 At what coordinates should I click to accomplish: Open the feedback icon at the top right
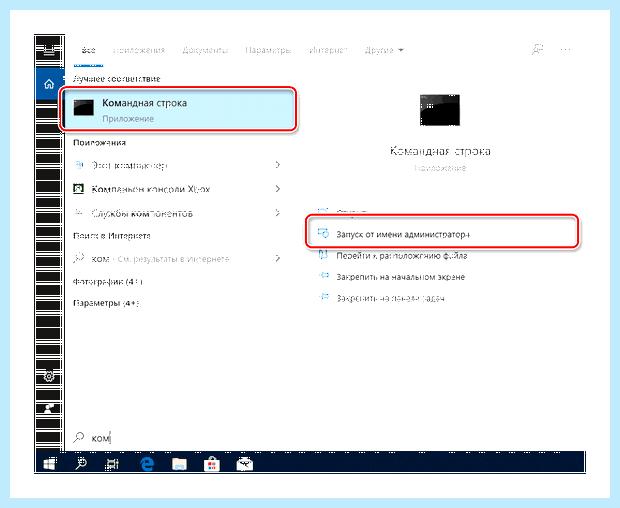click(x=537, y=50)
